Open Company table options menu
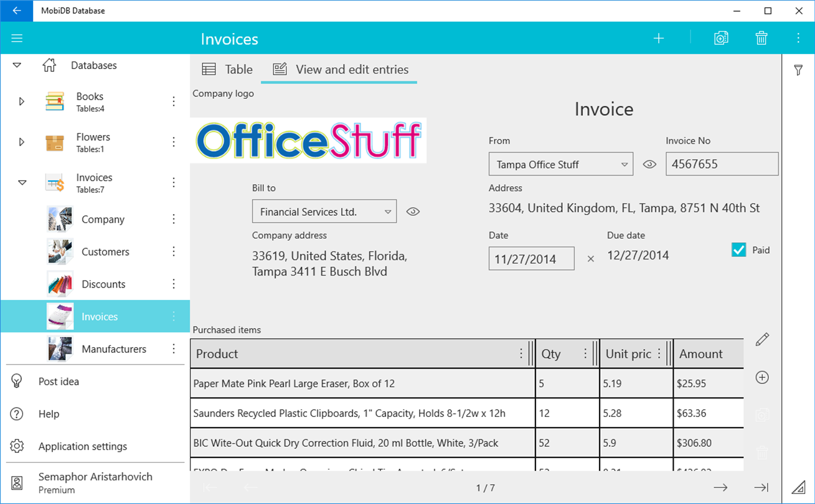 [x=174, y=219]
